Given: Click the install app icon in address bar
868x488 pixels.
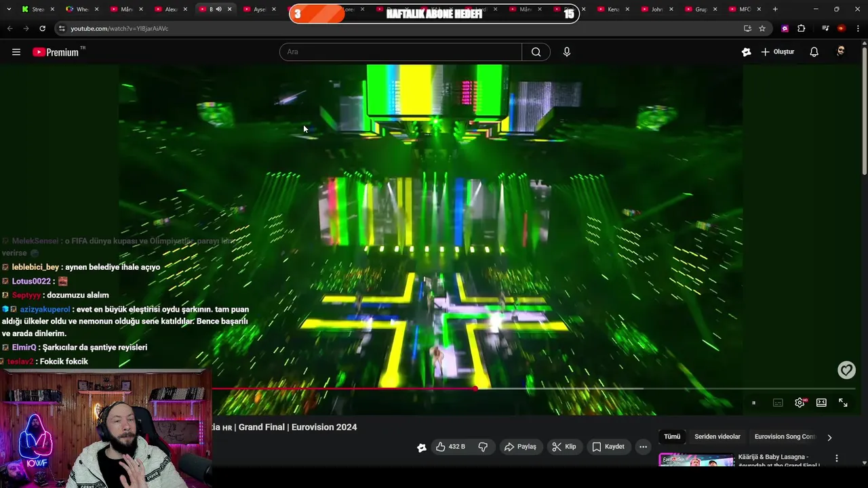Looking at the screenshot, I should pos(747,28).
